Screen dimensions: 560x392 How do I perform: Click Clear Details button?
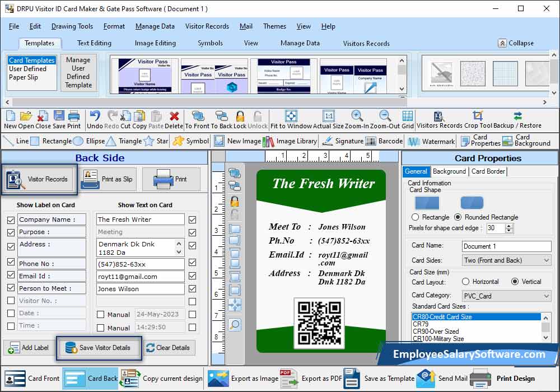tap(169, 348)
